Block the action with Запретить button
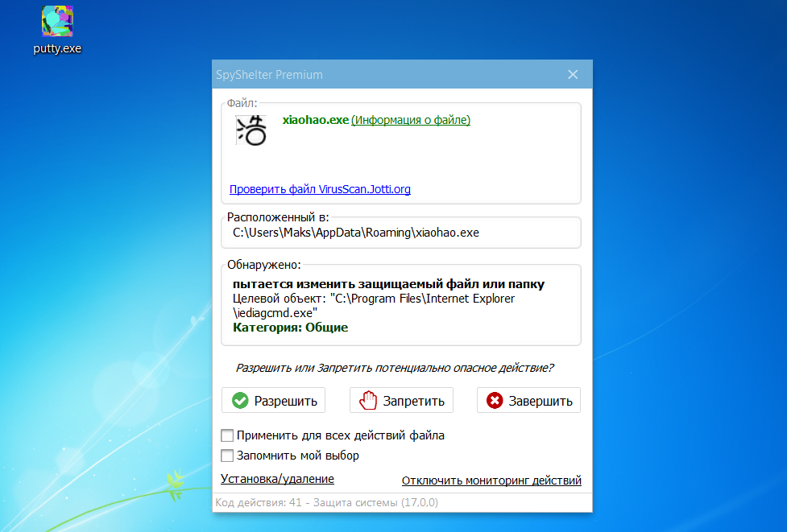 coord(401,400)
